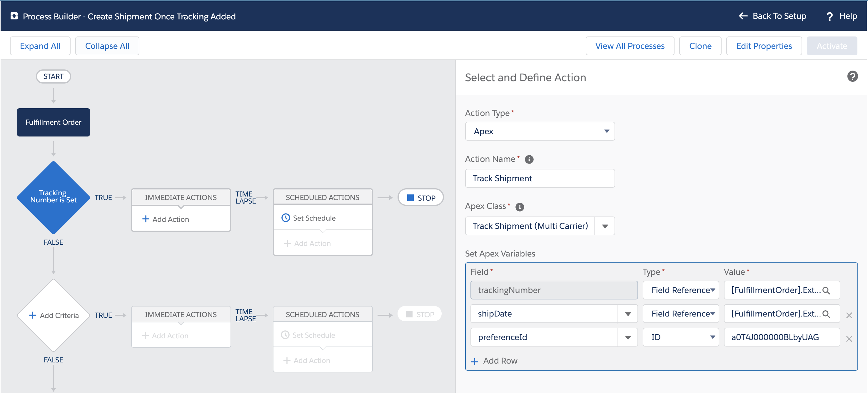Click the Set Schedule clock icon
868x393 pixels.
(x=286, y=218)
